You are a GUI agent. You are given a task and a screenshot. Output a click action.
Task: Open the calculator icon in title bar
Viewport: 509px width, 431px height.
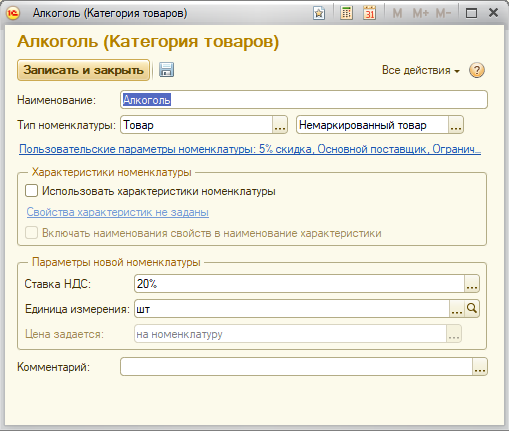coord(346,13)
